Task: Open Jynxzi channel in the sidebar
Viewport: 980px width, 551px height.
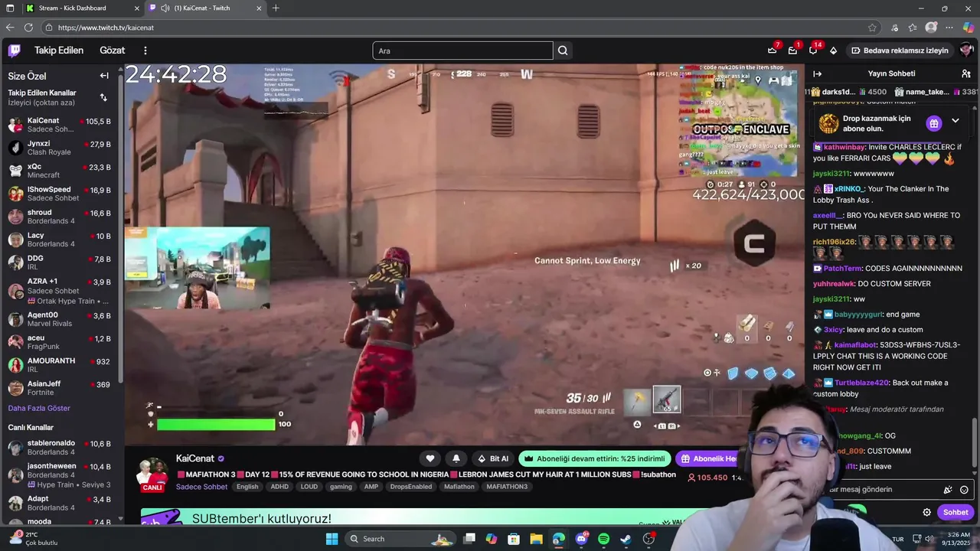Action: click(x=61, y=148)
